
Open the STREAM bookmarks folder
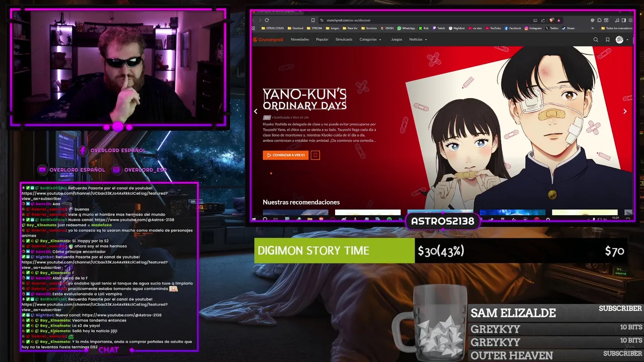tap(314, 28)
